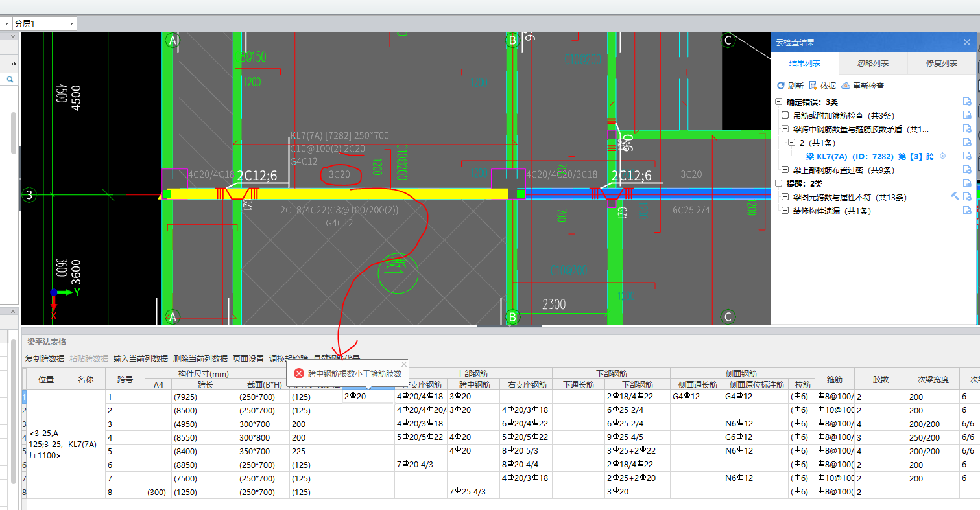This screenshot has height=510, width=980.
Task: Click document icon on 吊筋或附加箍筋检查 row
Action: tap(967, 115)
